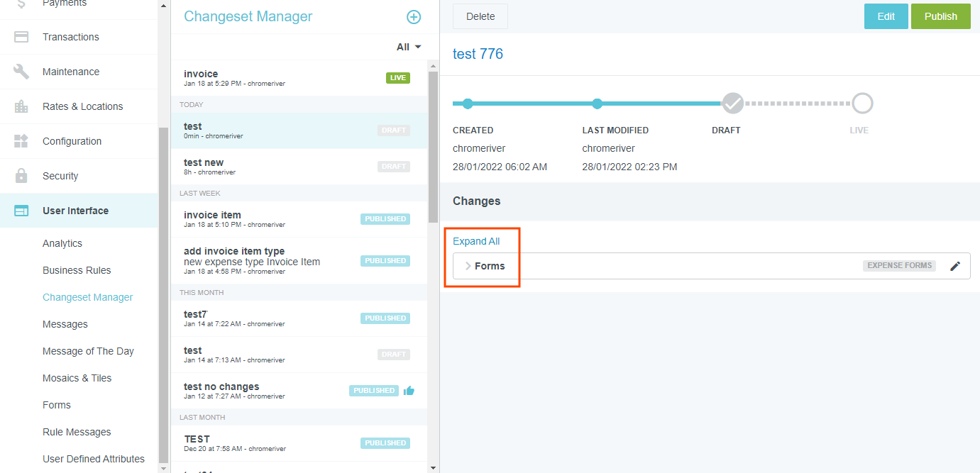Collapse the User Interface sidebar section
Screen dimensions: 980x473
pyautogui.click(x=75, y=211)
